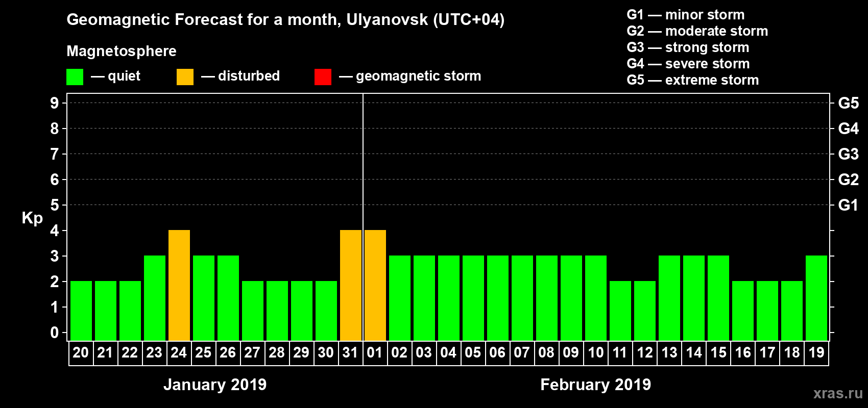868x408 pixels.
Task: Select the green bar for February 19
Action: (816, 298)
